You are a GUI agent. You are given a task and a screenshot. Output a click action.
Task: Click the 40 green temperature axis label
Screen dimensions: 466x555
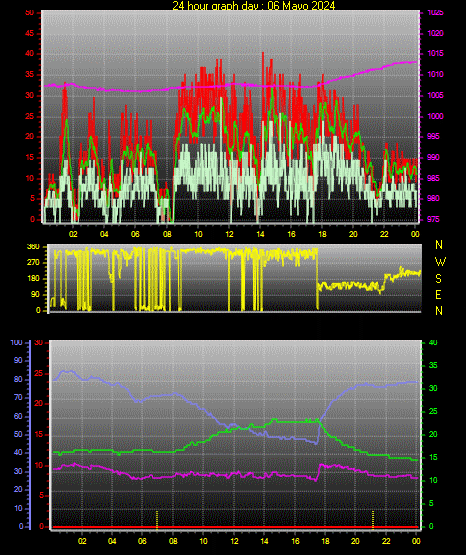coord(433,343)
